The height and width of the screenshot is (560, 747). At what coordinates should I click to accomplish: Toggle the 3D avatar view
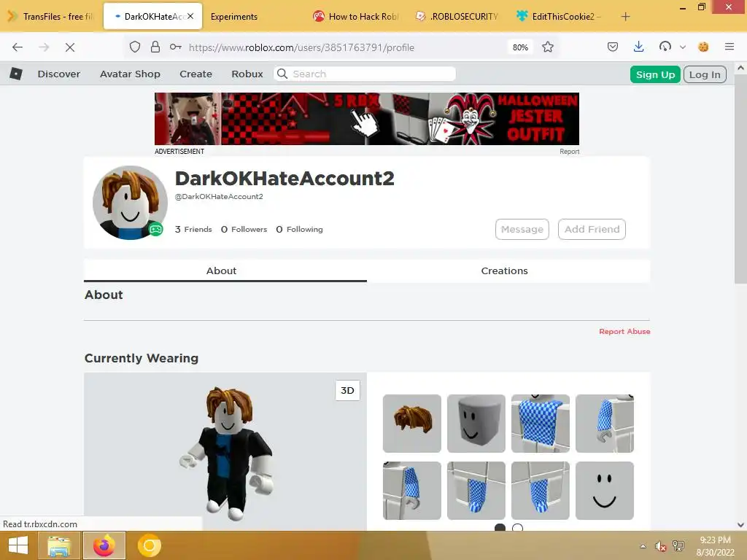347,391
